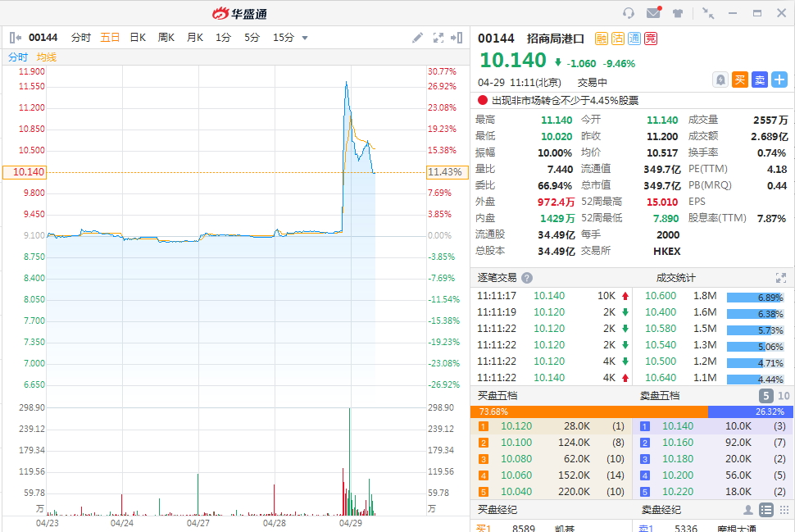Click the 04/27 date on chart axis

tap(198, 523)
